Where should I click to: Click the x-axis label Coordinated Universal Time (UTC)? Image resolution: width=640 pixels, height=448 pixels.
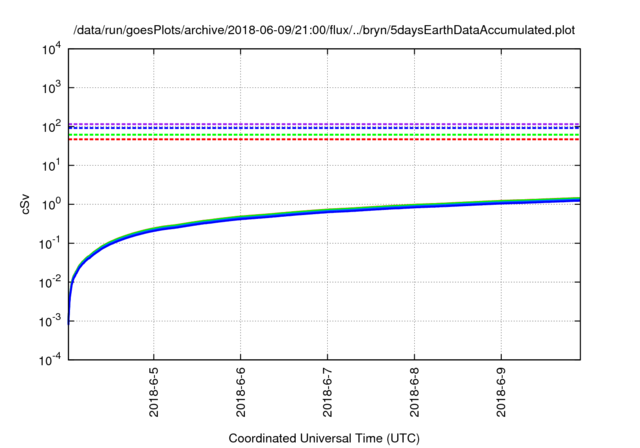tap(324, 438)
